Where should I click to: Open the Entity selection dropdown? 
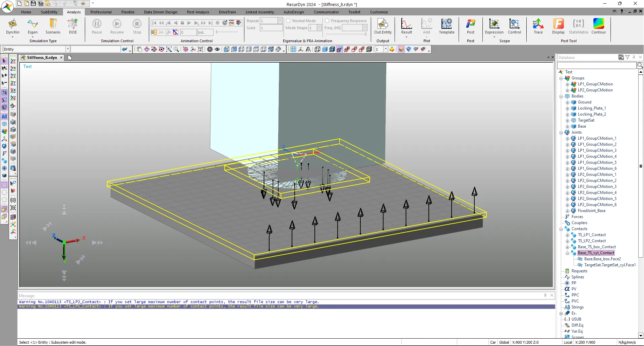tap(67, 49)
